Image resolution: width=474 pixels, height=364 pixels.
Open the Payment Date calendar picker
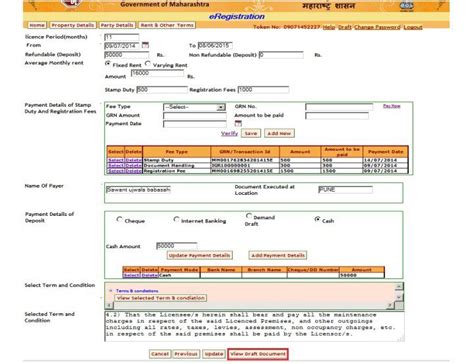pyautogui.click(x=238, y=124)
